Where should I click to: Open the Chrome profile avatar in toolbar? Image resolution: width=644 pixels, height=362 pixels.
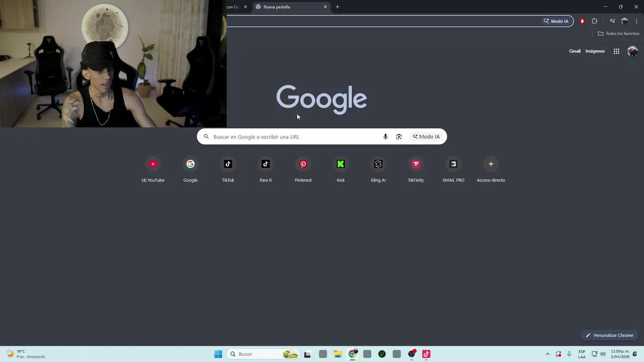click(x=624, y=21)
